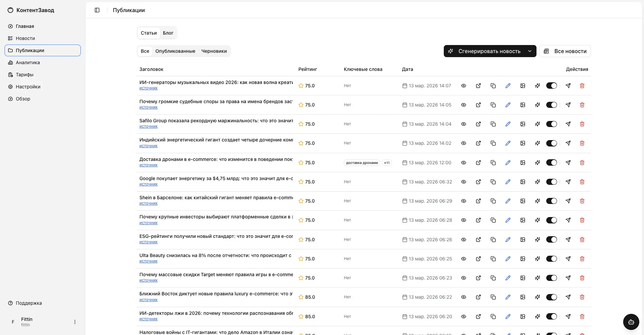Open the chat bot widget button
Image resolution: width=644 pixels, height=335 pixels.
631,322
